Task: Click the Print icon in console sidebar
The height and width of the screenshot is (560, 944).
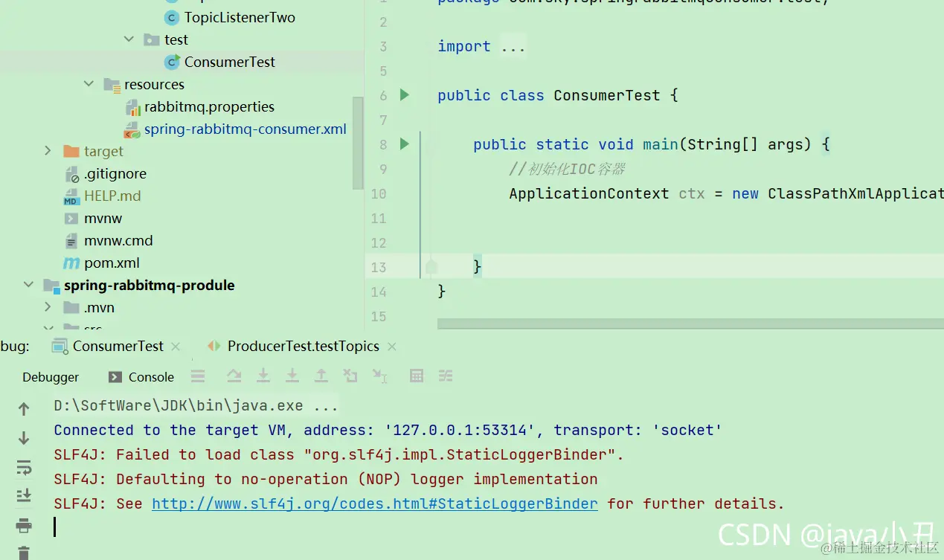Action: click(24, 526)
